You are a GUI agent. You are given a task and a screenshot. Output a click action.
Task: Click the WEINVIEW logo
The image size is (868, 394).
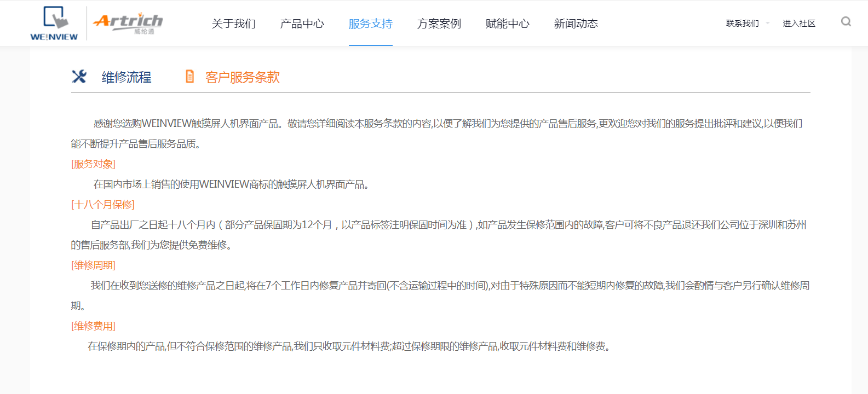pyautogui.click(x=54, y=24)
